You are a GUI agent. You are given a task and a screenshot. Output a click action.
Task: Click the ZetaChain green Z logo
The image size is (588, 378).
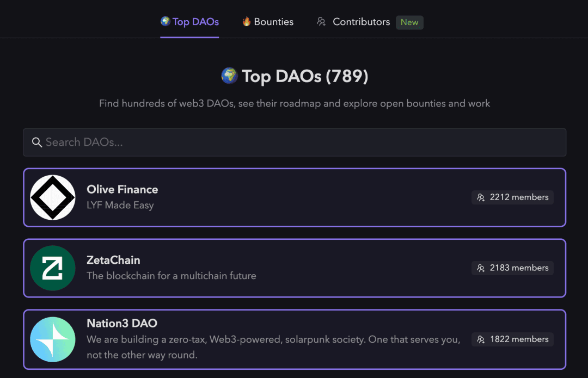pyautogui.click(x=52, y=268)
